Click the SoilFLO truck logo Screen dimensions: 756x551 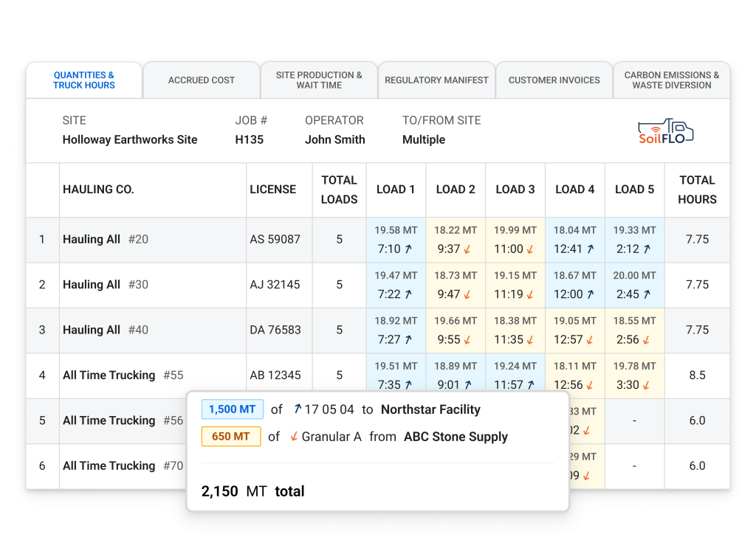(665, 131)
